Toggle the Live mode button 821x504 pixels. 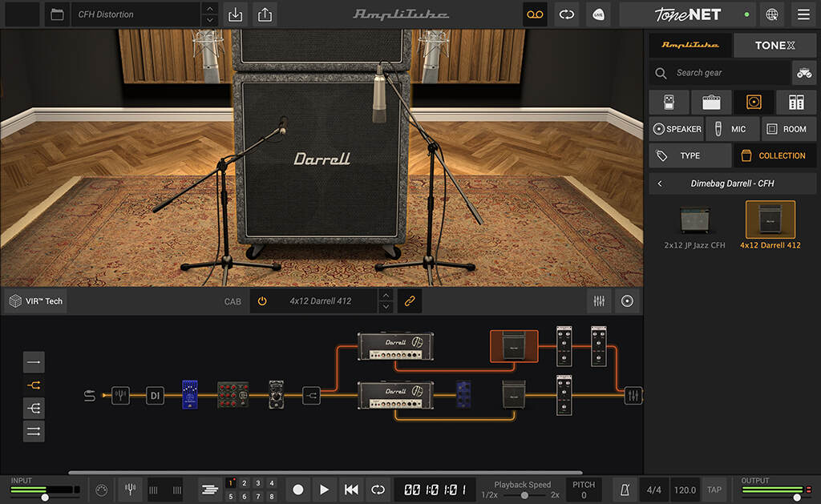pyautogui.click(x=598, y=14)
